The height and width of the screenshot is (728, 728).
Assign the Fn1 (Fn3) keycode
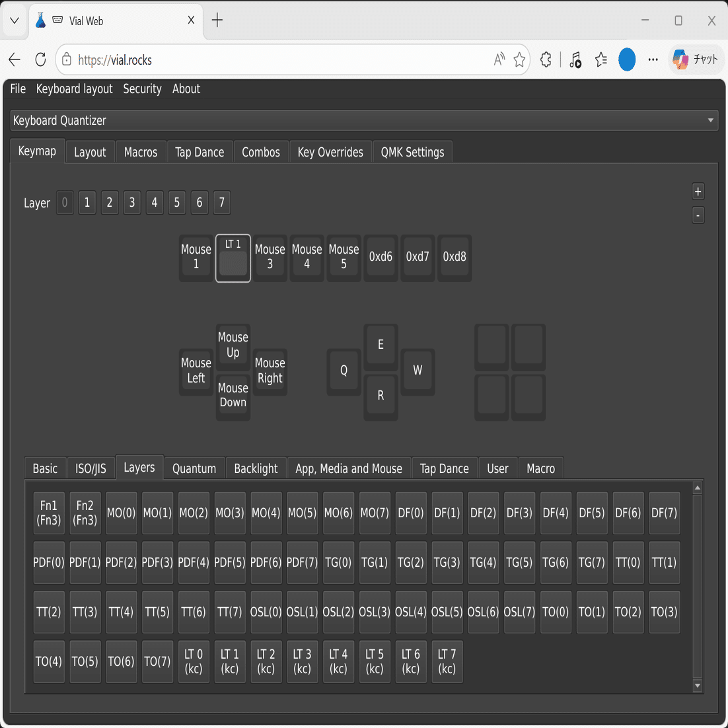pos(49,513)
